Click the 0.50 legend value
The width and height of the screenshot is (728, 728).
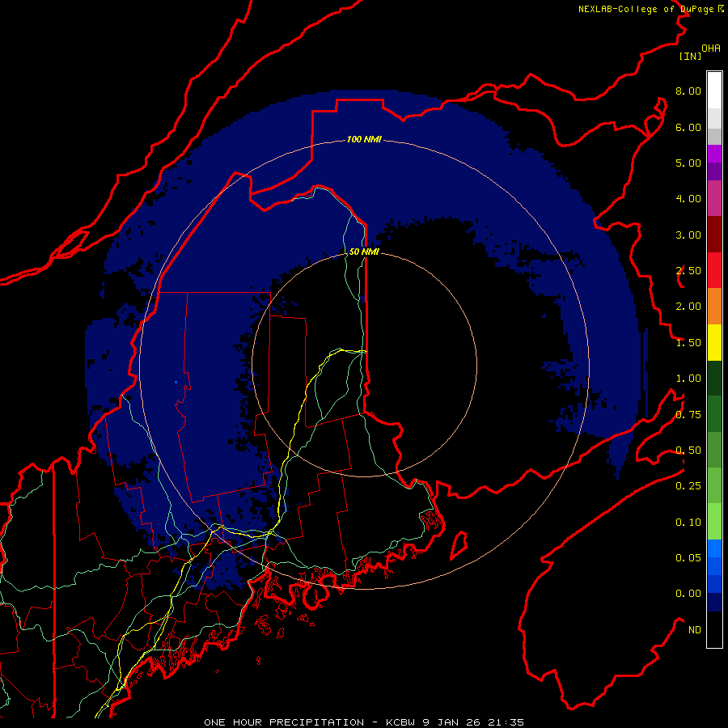(688, 451)
